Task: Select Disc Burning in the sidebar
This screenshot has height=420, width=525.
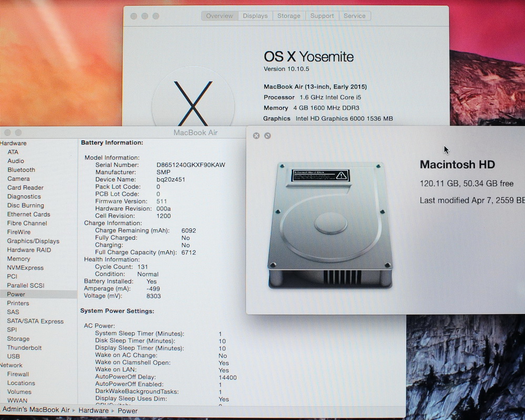Action: click(x=25, y=205)
